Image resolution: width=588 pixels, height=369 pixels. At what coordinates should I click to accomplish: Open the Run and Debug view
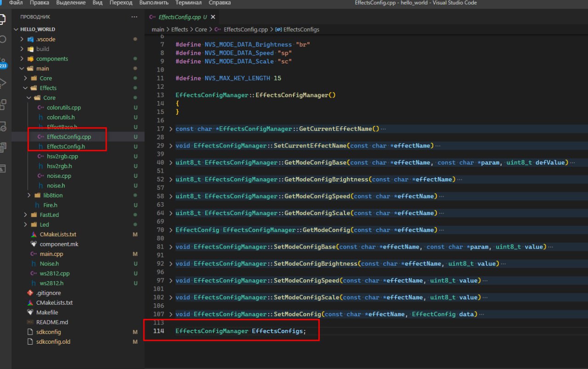[x=2, y=83]
